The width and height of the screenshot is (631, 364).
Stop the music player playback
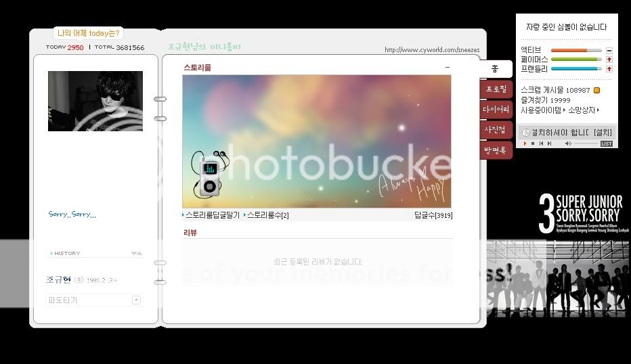coord(533,143)
